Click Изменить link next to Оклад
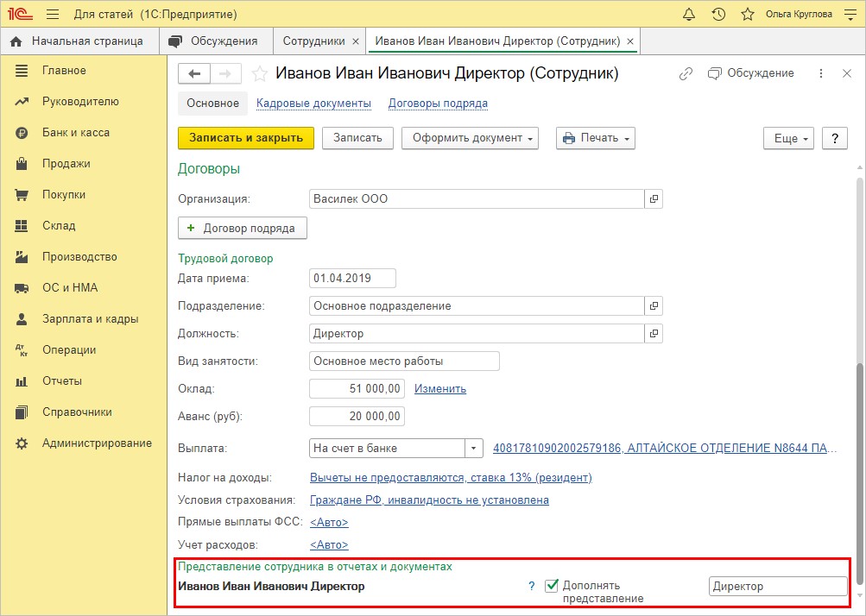Image resolution: width=866 pixels, height=616 pixels. click(440, 388)
